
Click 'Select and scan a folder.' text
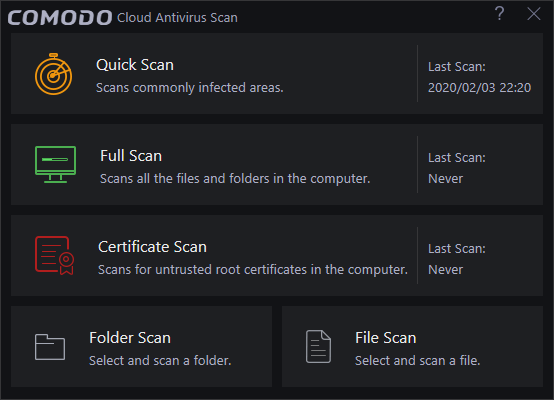[160, 360]
